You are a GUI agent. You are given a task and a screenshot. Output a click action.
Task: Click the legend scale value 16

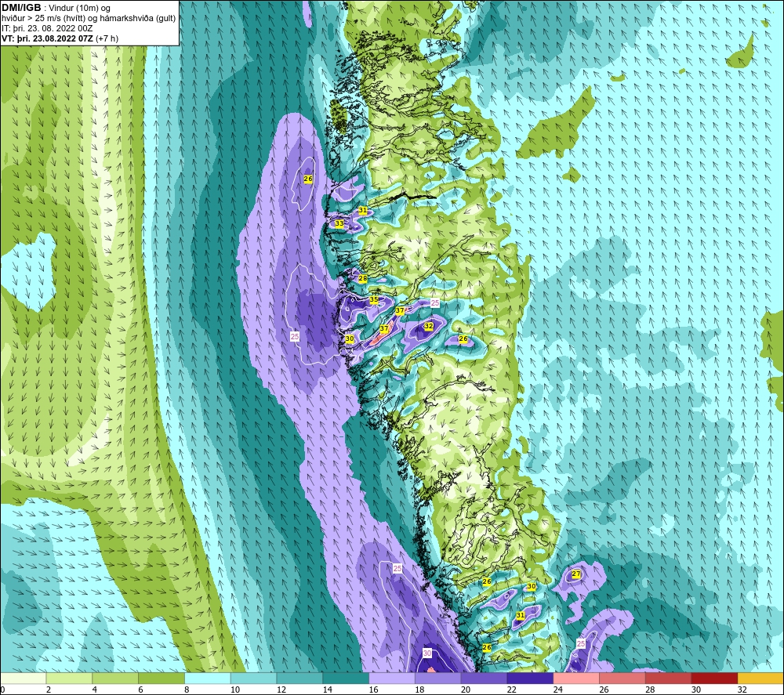coord(373,690)
